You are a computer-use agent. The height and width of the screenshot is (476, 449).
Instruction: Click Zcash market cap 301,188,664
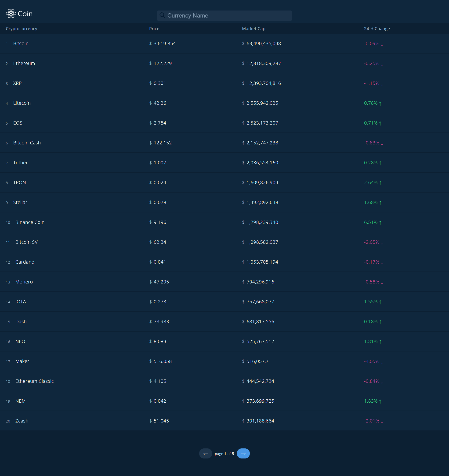point(260,421)
